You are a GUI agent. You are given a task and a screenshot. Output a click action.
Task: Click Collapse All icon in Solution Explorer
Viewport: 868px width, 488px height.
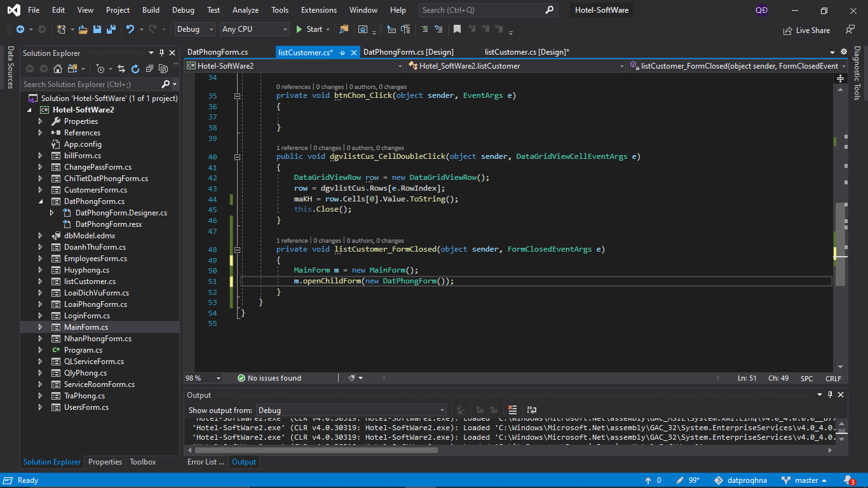point(149,69)
